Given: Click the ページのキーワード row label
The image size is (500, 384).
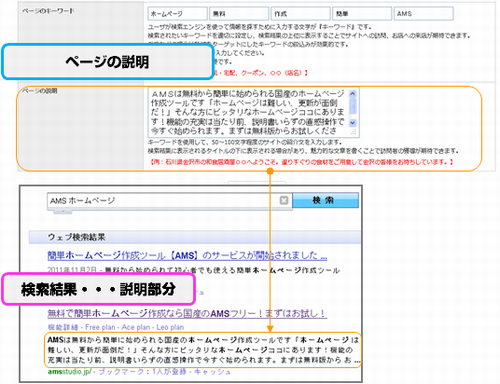Looking at the screenshot, I should pos(48,11).
